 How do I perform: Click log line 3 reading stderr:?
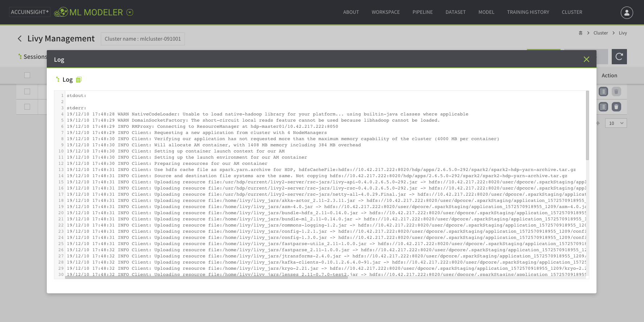pos(77,108)
